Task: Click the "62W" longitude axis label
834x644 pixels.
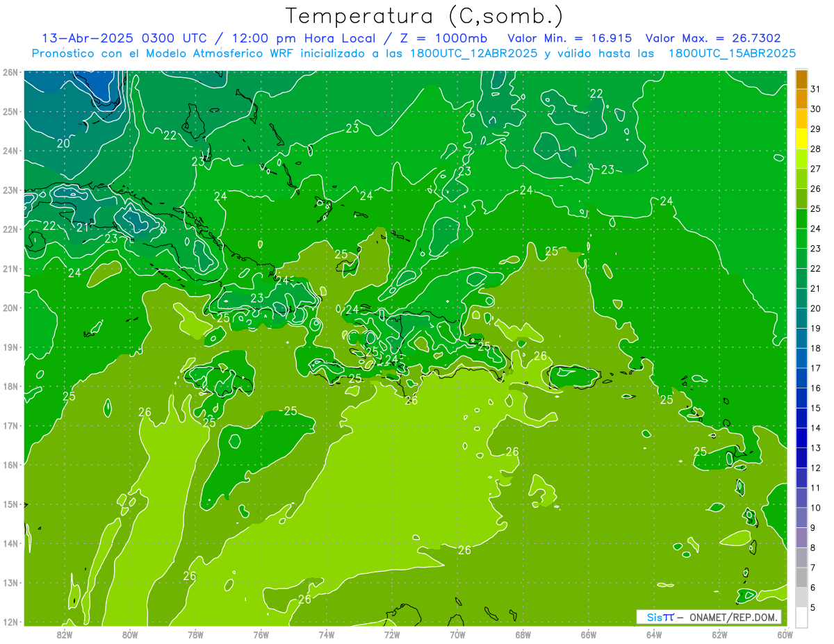Action: click(719, 635)
